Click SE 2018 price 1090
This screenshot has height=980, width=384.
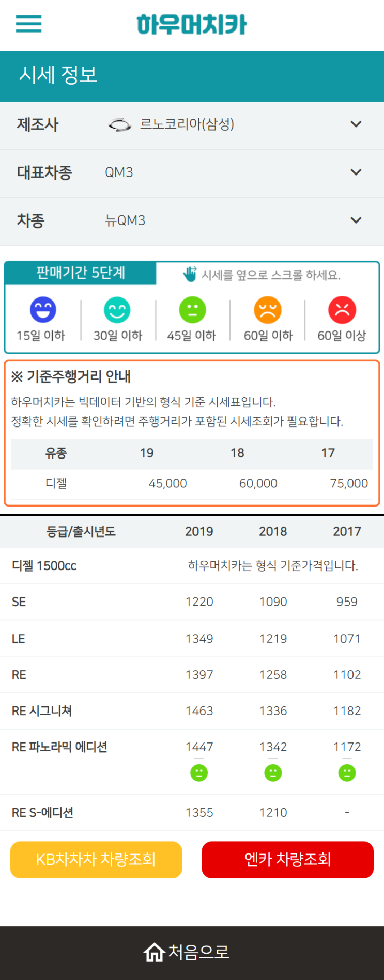click(x=273, y=602)
